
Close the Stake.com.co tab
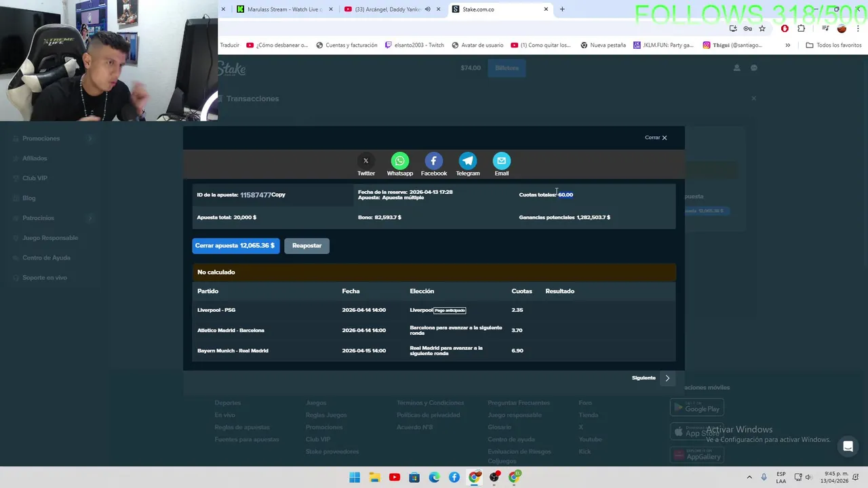[546, 9]
